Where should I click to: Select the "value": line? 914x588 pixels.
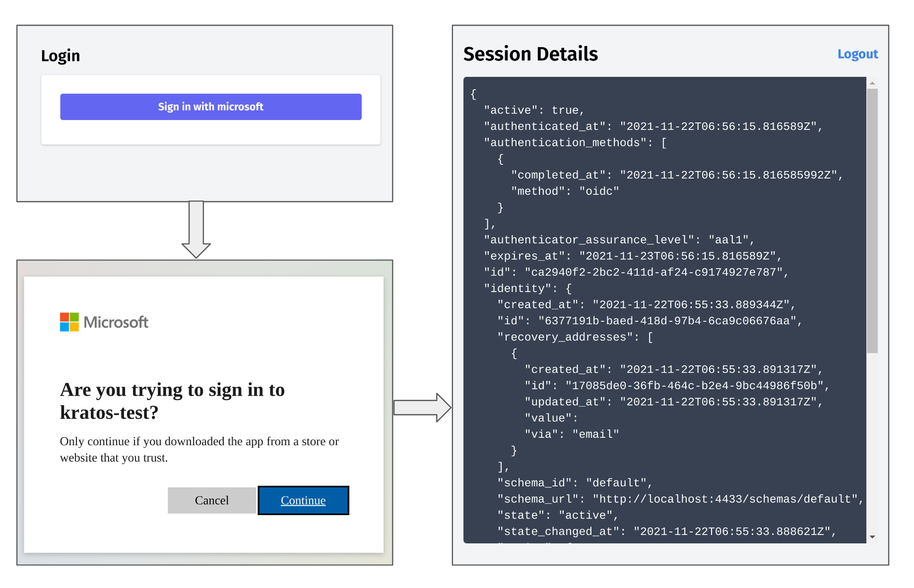point(551,418)
